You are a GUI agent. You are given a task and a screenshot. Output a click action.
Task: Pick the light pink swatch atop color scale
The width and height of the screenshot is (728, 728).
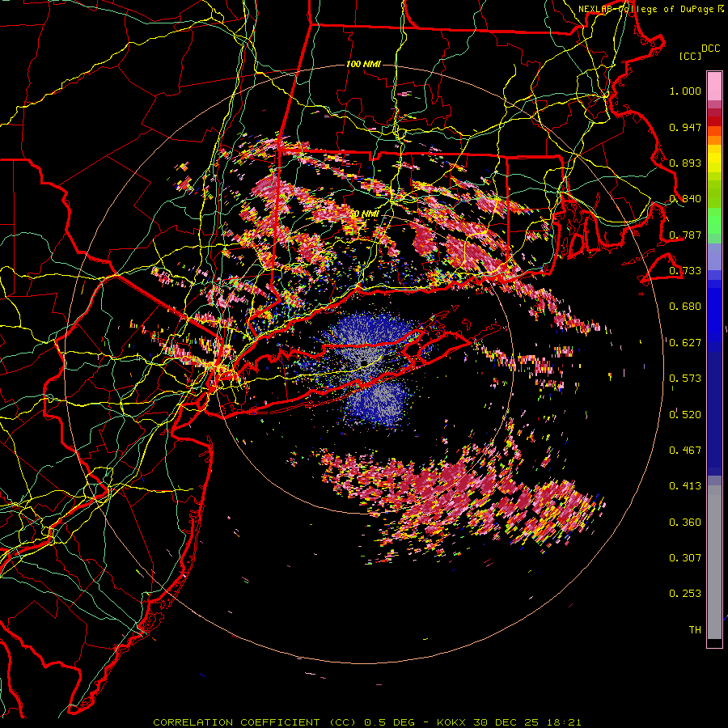(714, 86)
